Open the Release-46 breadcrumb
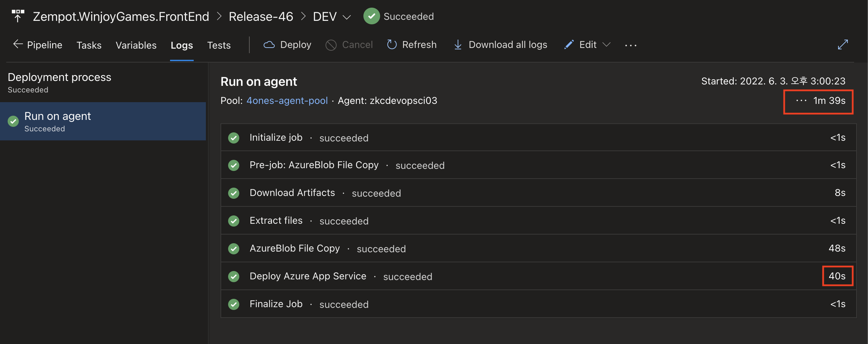 (x=261, y=16)
